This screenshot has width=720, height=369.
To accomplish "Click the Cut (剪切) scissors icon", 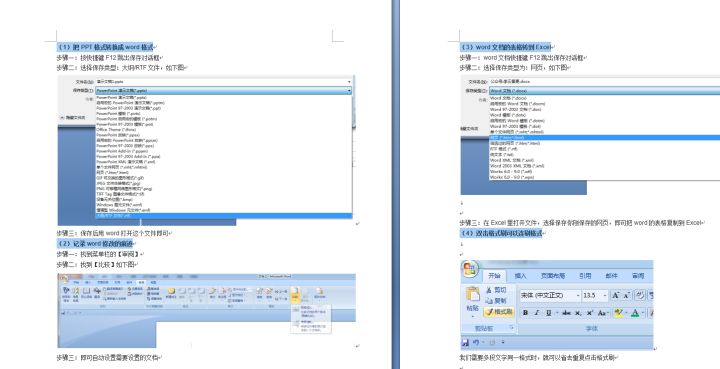I will click(x=489, y=290).
